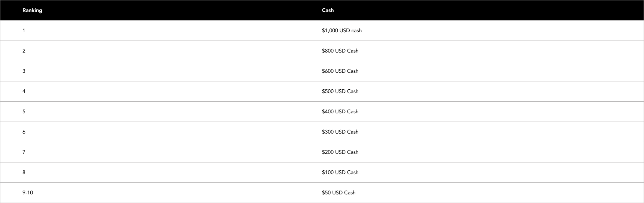Click the $800 USD Cash entry
644x203 pixels.
[340, 51]
